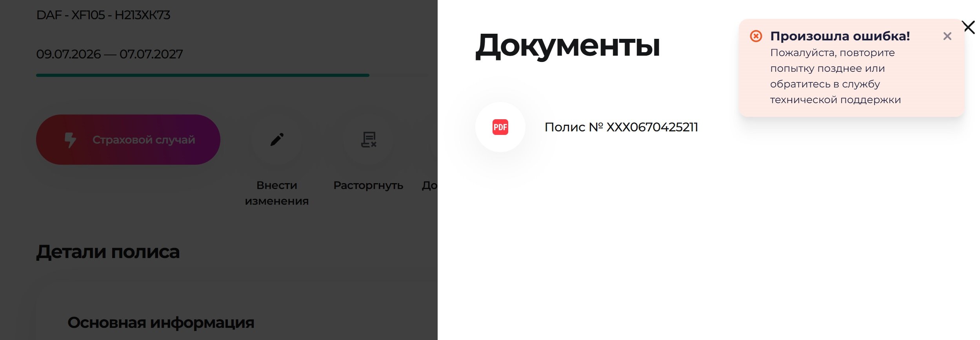Click the Произошла ошибка! title

(x=840, y=36)
